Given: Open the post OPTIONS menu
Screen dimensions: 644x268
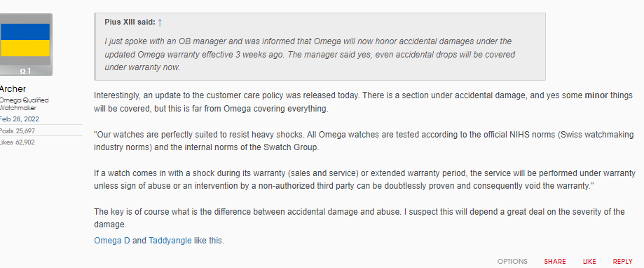Looking at the screenshot, I should [512, 262].
